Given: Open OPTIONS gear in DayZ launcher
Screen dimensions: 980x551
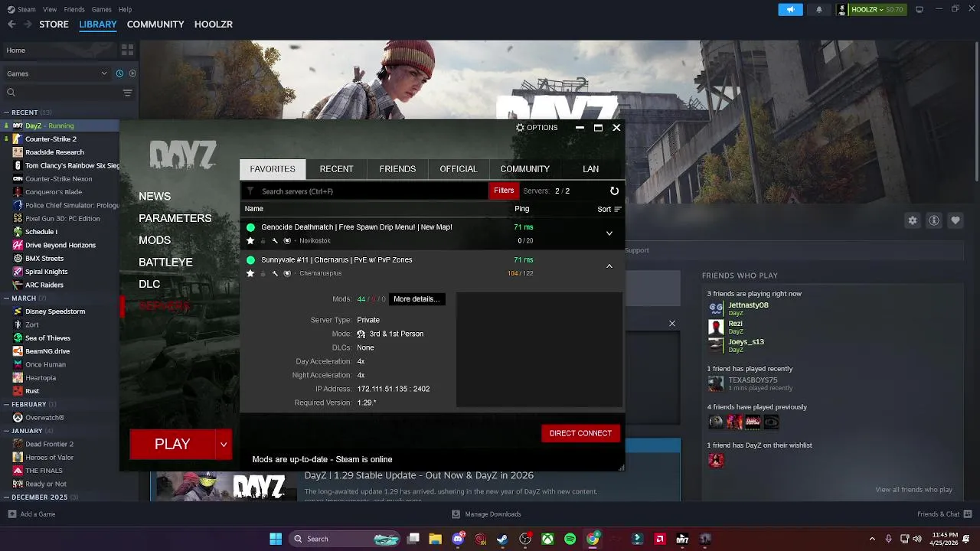Looking at the screenshot, I should click(x=537, y=128).
